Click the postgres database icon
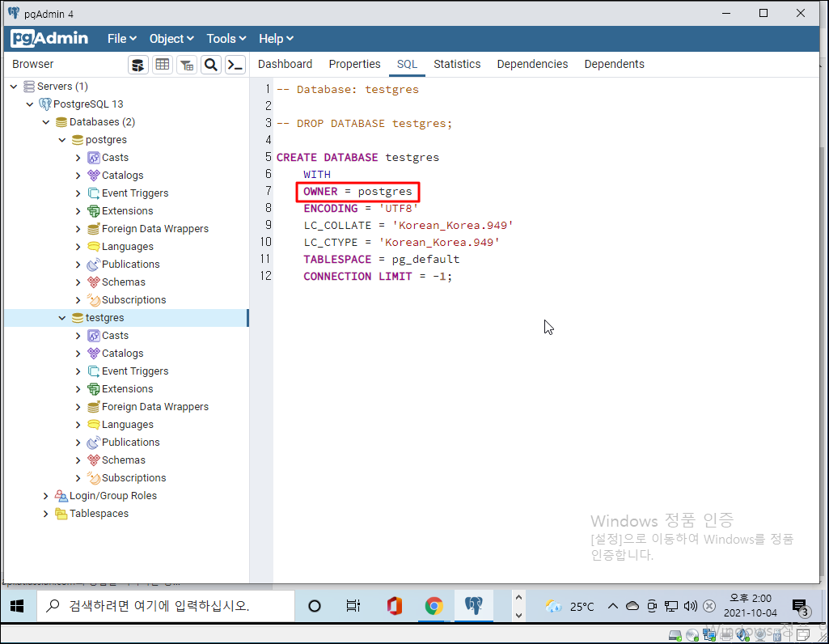Viewport: 829px width, 644px height. 77,140
